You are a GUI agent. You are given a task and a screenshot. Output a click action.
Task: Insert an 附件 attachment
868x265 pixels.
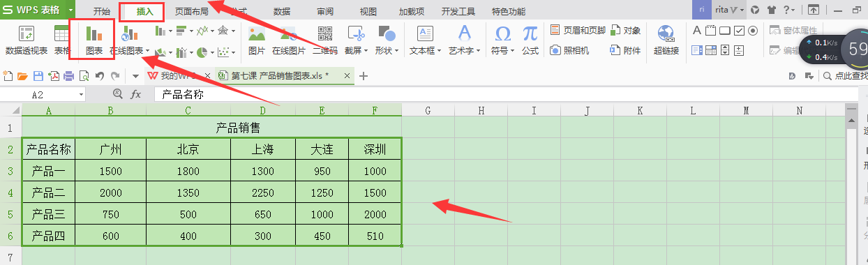pos(626,50)
